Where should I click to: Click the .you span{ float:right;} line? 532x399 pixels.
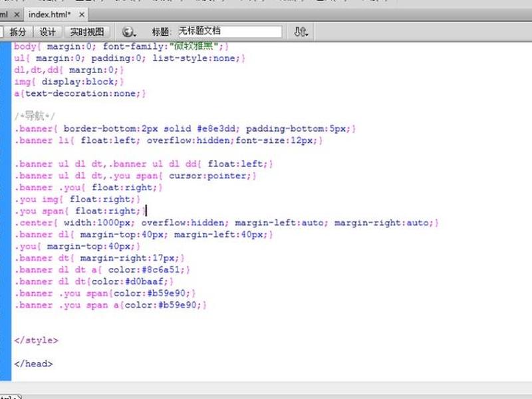[80, 211]
